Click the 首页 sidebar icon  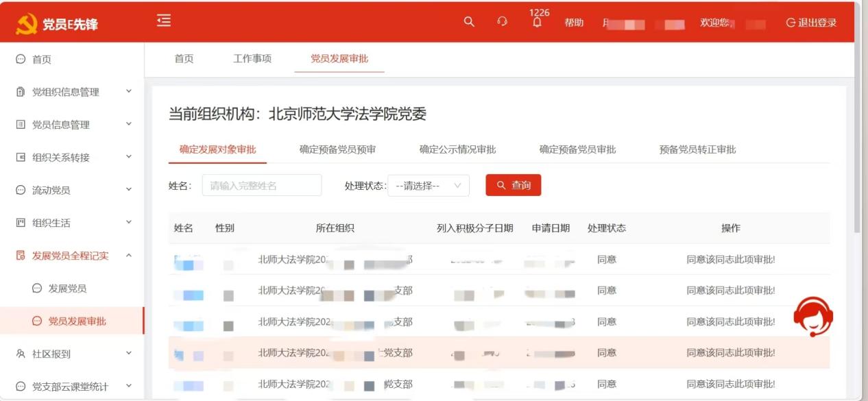pyautogui.click(x=21, y=60)
